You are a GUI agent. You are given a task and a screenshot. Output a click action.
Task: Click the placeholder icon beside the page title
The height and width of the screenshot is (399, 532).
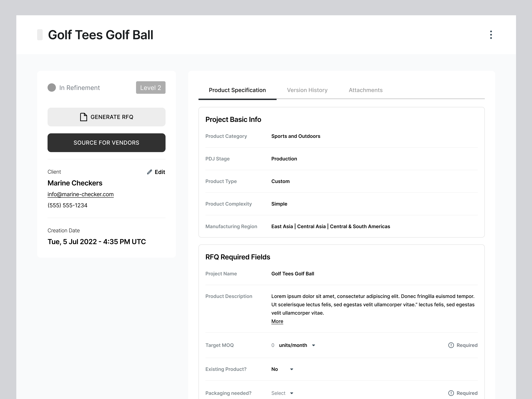pos(40,34)
